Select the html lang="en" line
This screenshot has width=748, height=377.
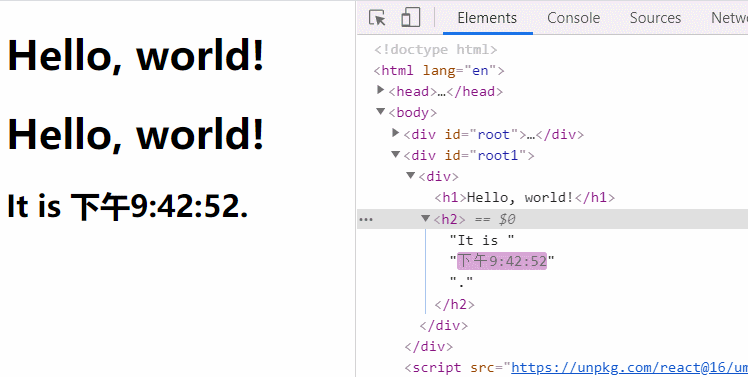(439, 71)
